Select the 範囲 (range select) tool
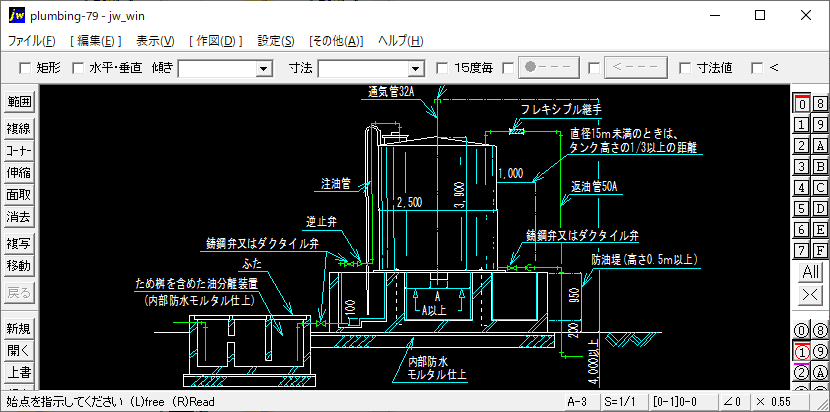The height and width of the screenshot is (412, 830). (19, 102)
